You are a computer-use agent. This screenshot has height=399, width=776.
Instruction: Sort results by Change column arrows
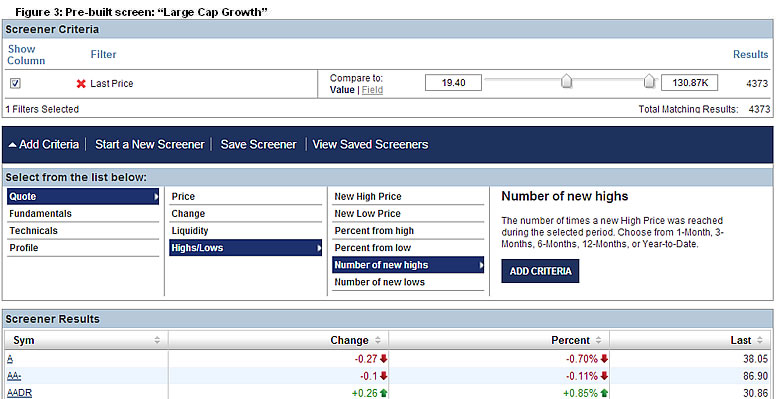378,340
